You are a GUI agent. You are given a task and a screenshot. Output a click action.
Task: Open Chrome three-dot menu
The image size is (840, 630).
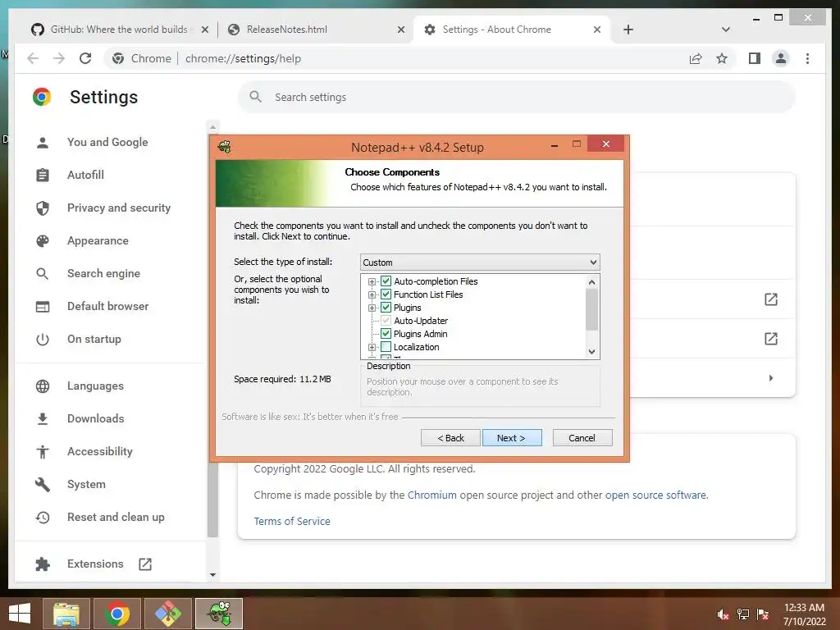807,58
